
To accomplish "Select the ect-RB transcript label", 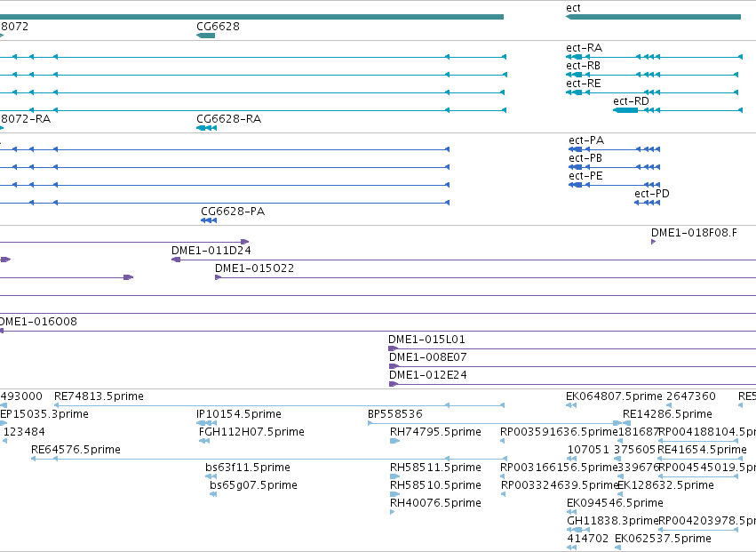I will (583, 66).
